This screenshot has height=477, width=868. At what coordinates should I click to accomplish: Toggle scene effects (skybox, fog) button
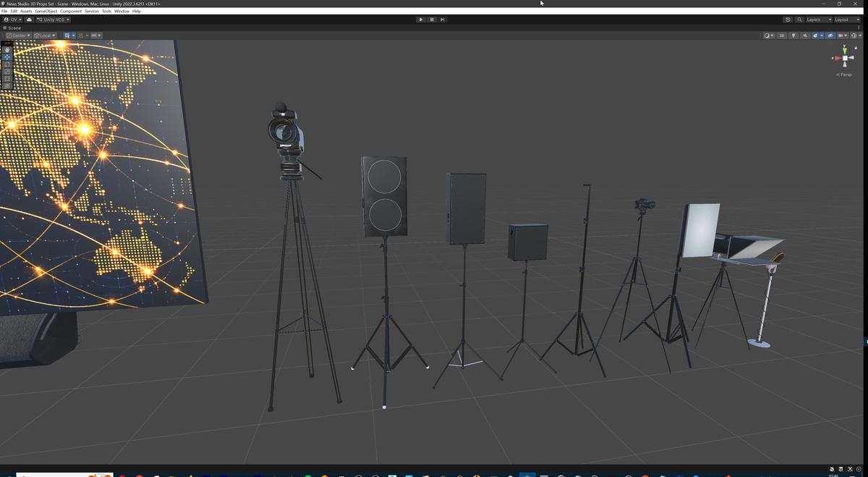point(815,35)
